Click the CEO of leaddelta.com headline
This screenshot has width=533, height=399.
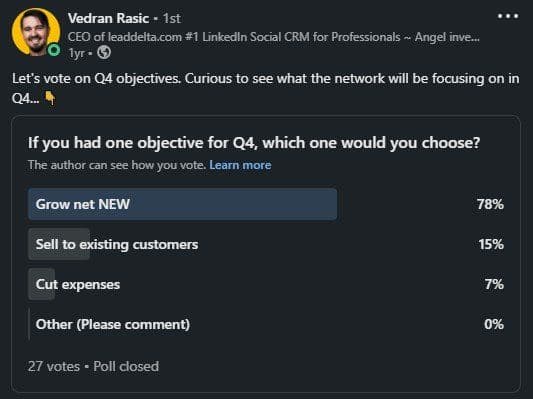(274, 37)
